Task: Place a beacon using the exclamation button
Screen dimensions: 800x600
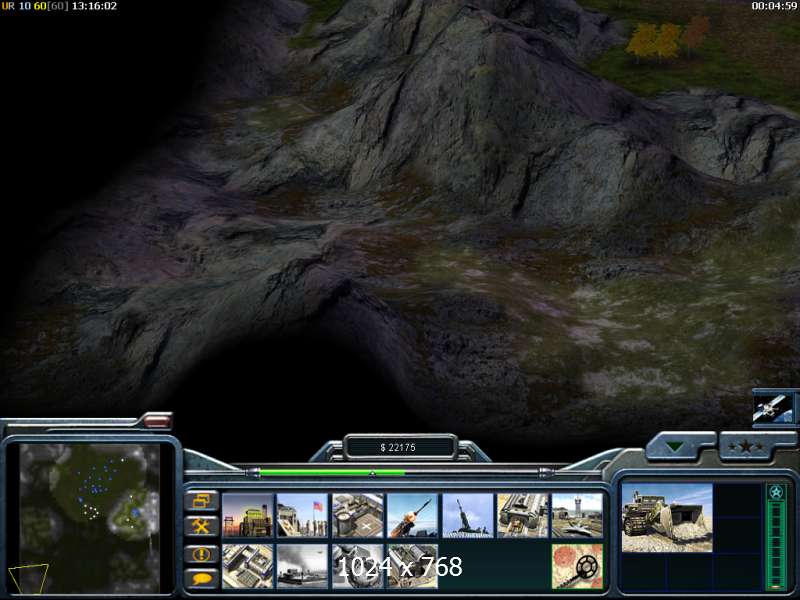Action: click(x=201, y=554)
